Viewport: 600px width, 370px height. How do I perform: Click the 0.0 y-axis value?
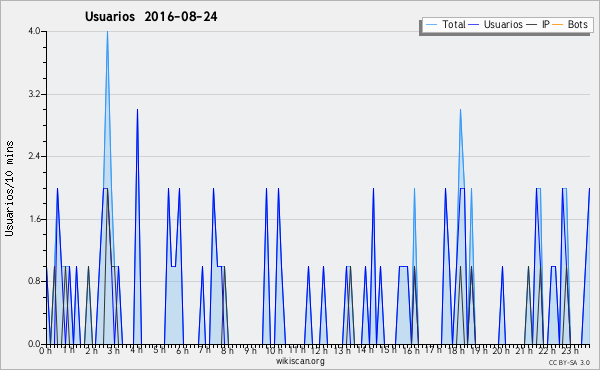(x=34, y=344)
